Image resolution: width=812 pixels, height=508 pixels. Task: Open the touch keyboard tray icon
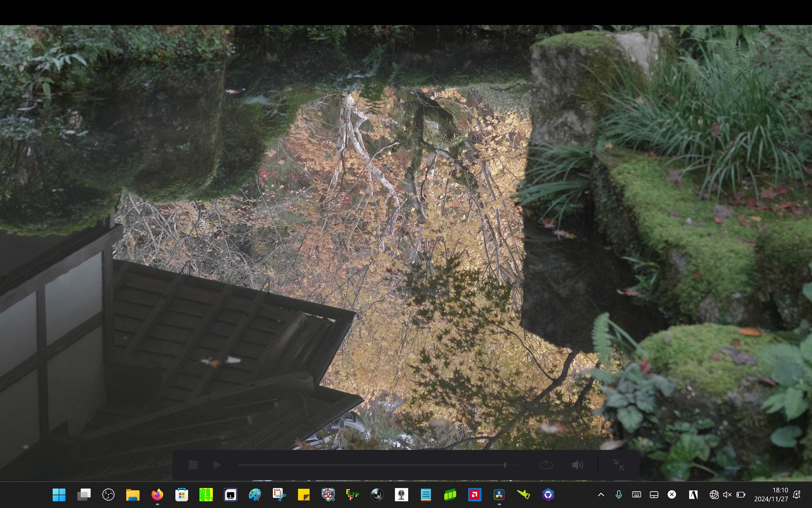tap(636, 494)
